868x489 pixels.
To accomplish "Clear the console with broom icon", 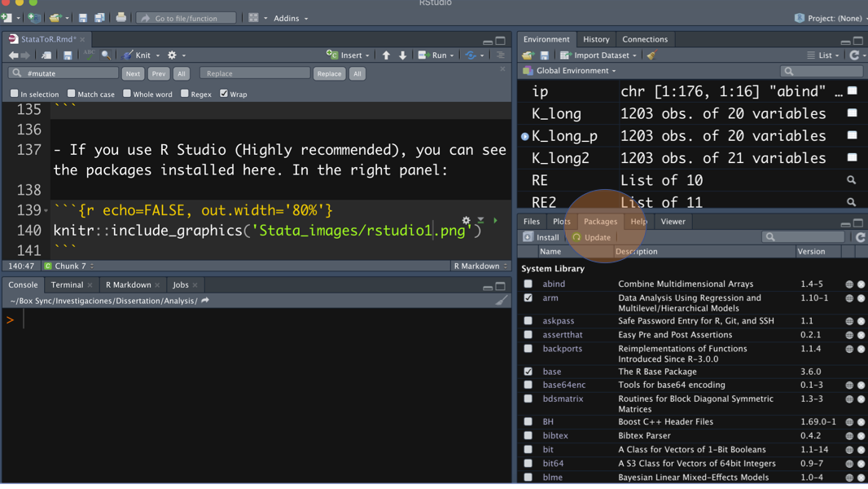I will 502,300.
